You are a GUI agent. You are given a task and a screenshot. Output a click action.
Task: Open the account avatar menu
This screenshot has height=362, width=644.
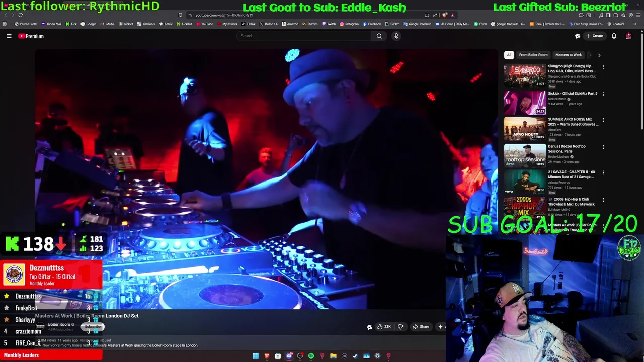pyautogui.click(x=628, y=36)
